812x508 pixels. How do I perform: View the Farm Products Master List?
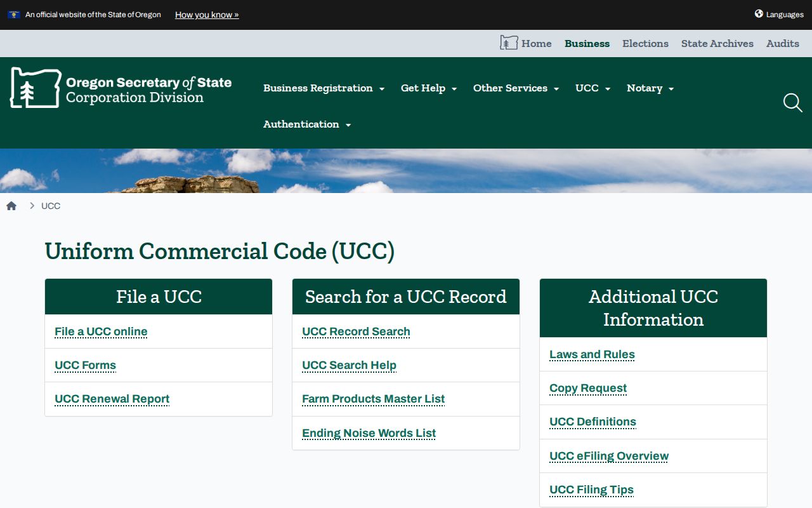click(x=373, y=399)
